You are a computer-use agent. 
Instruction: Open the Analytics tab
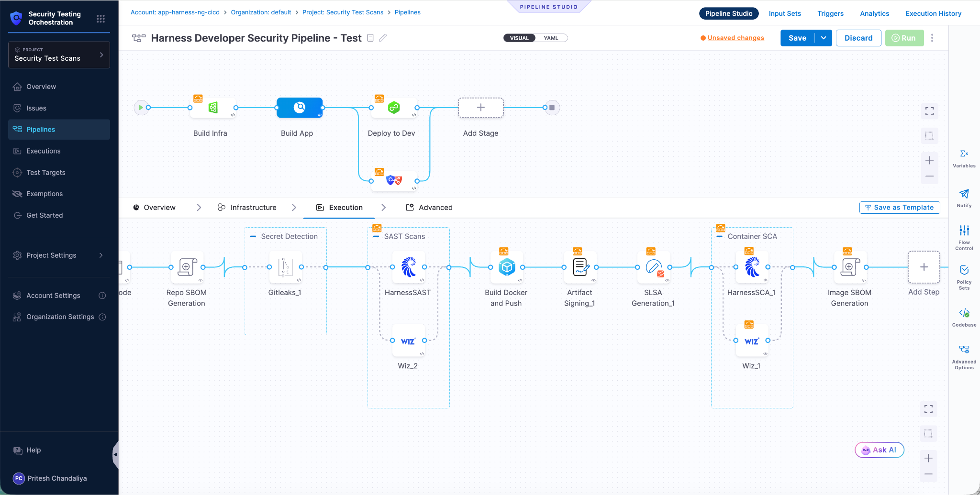pyautogui.click(x=874, y=13)
